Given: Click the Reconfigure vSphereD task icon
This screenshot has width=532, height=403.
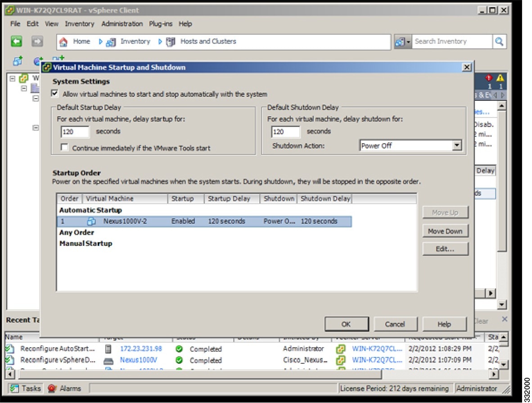Looking at the screenshot, I should click(x=10, y=360).
